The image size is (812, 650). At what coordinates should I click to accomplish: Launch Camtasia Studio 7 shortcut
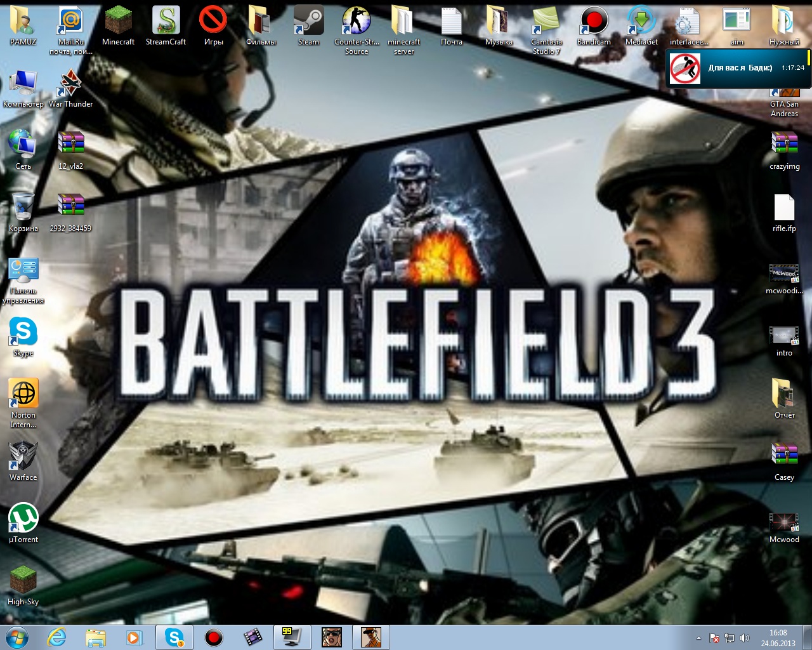tap(546, 29)
